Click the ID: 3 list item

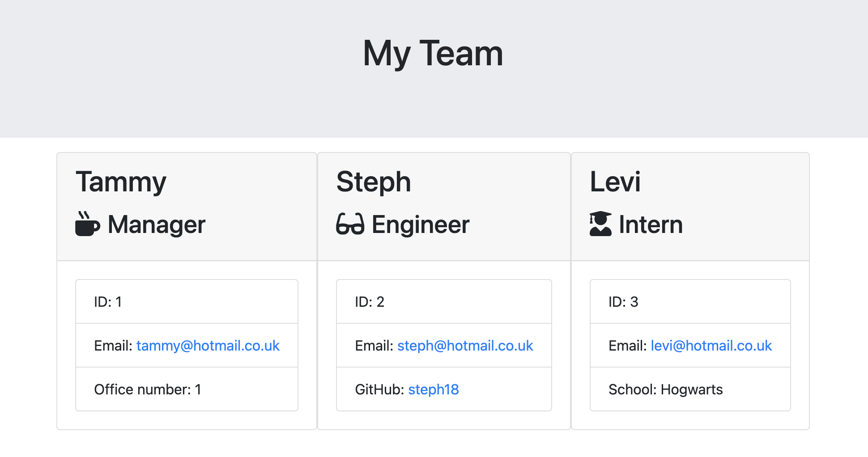pos(690,302)
